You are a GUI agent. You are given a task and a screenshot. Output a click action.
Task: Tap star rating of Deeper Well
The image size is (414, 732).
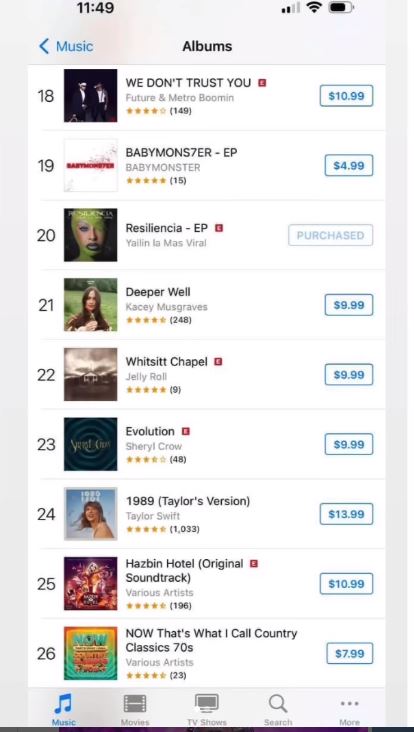(146, 320)
